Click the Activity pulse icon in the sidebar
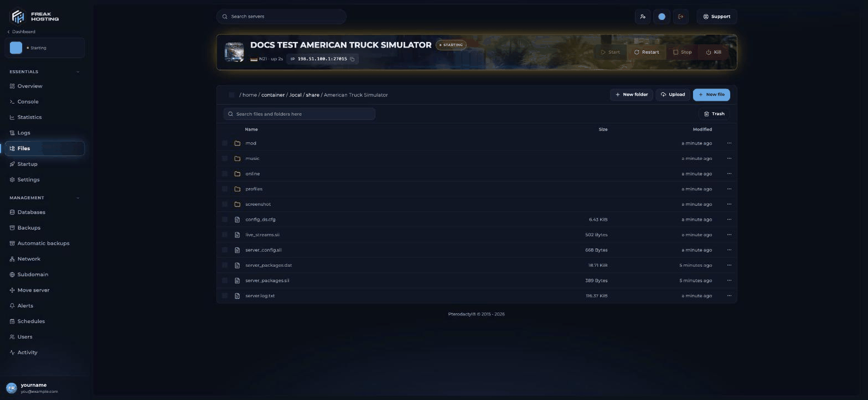The width and height of the screenshot is (868, 400). click(12, 352)
